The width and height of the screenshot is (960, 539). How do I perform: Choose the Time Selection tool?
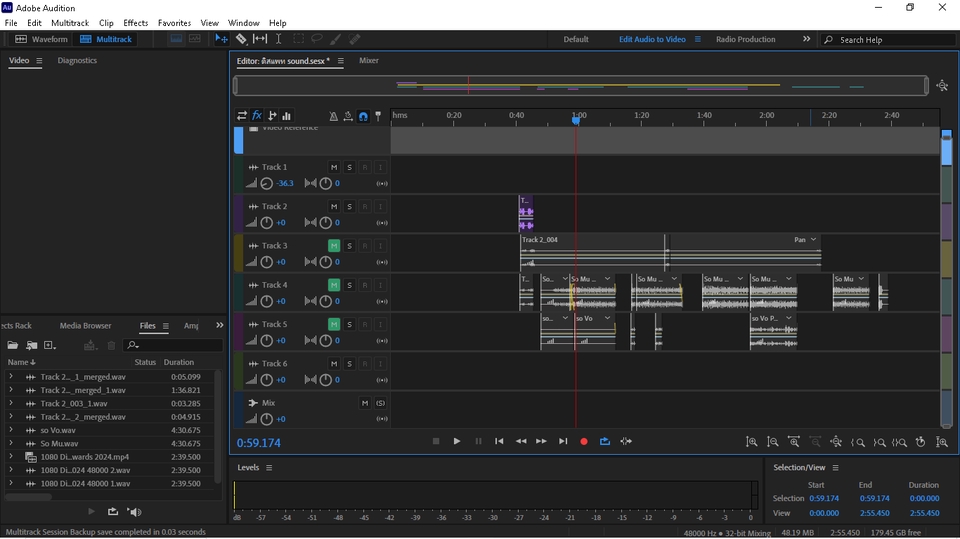(x=279, y=39)
